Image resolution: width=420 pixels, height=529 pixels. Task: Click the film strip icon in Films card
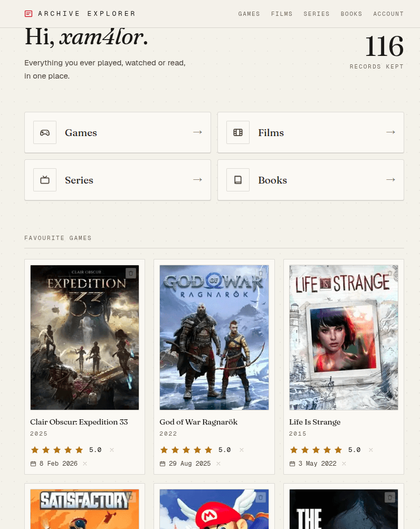(x=238, y=132)
